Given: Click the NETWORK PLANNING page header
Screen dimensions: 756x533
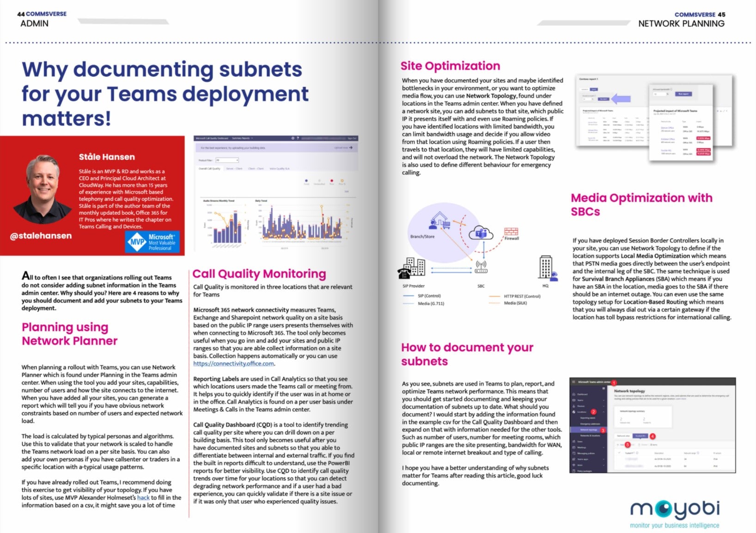Looking at the screenshot, I should pos(681,24).
